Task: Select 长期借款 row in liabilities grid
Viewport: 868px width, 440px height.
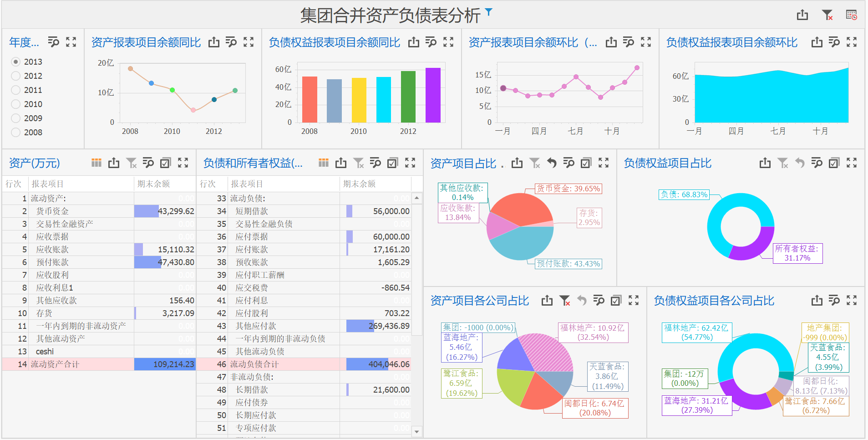Action: [x=304, y=390]
